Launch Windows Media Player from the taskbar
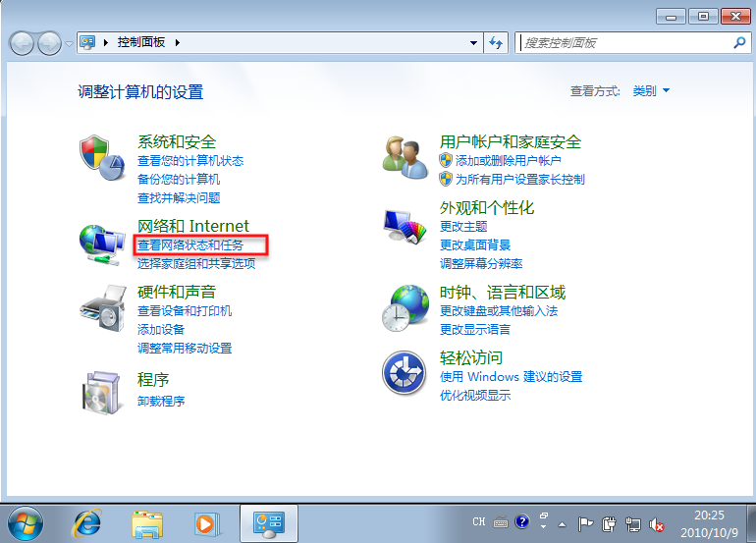Viewport: 756px width, 543px height. click(206, 522)
